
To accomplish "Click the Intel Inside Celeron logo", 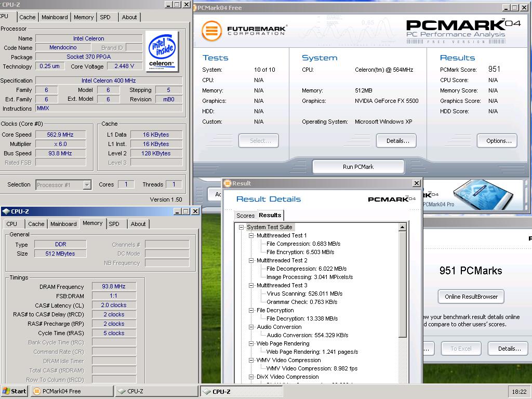I will (x=162, y=51).
